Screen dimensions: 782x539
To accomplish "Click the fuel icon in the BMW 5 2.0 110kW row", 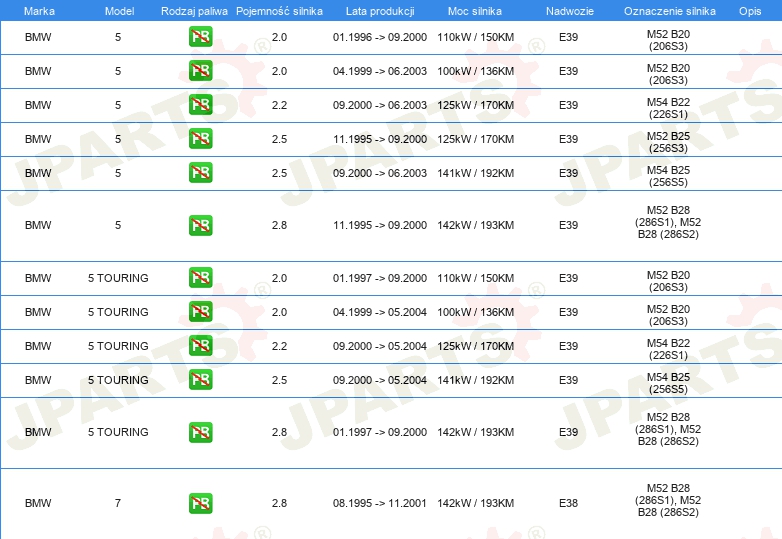I will click(200, 37).
